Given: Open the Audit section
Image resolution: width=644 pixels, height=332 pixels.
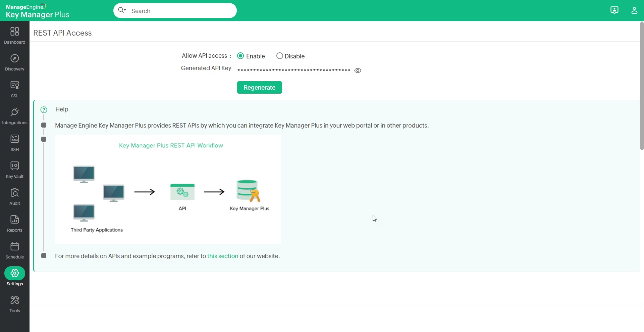Looking at the screenshot, I should pos(15,196).
